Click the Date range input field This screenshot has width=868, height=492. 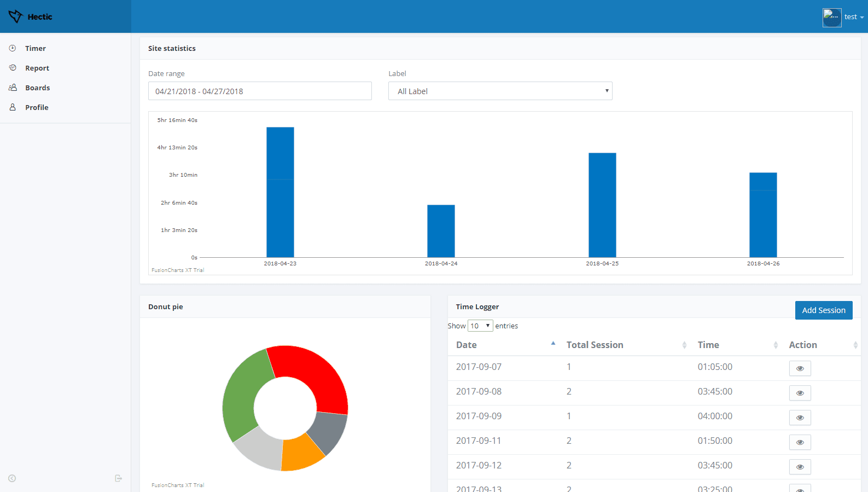(260, 91)
